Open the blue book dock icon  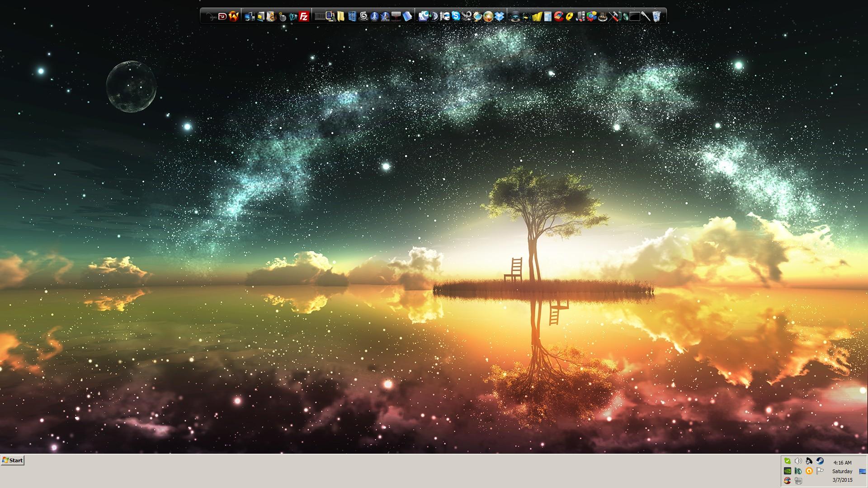(x=407, y=17)
